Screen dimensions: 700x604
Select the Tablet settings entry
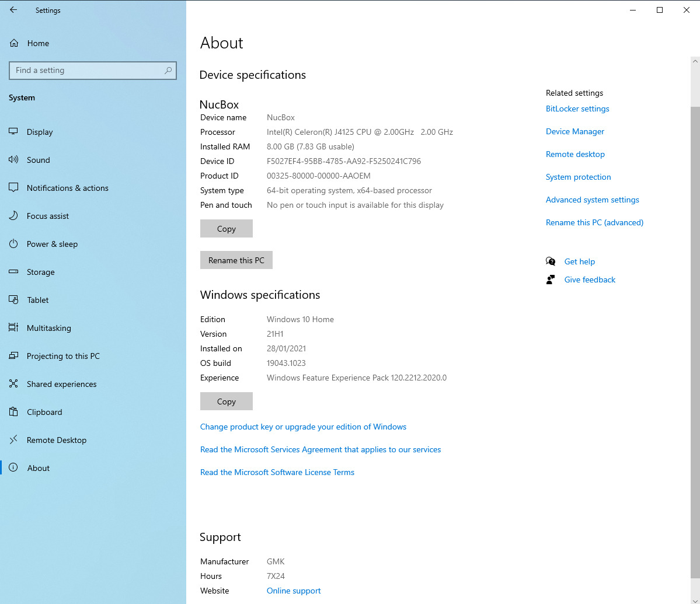93,300
